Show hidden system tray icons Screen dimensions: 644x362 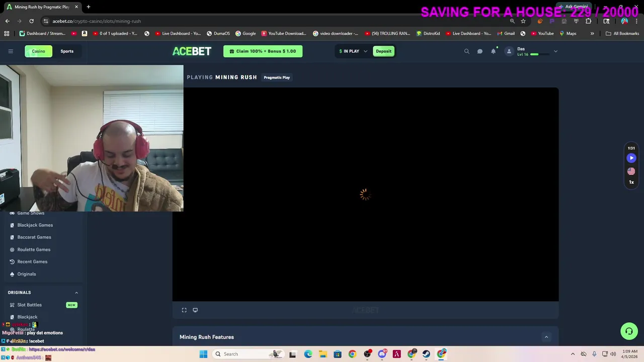(x=573, y=354)
